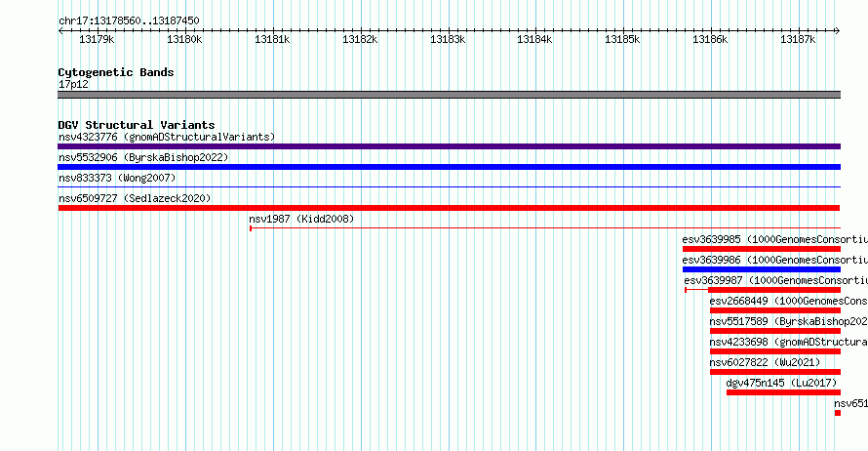Image resolution: width=868 pixels, height=451 pixels.
Task: Click the esv2668449 variant label
Action: [789, 301]
